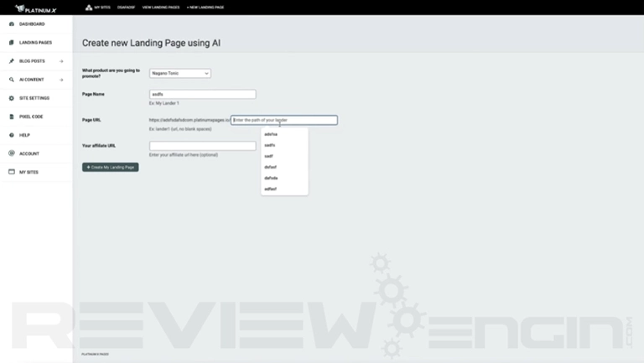Screen dimensions: 644x363
Task: Click the AI Content magnifier icon
Action: click(x=12, y=80)
